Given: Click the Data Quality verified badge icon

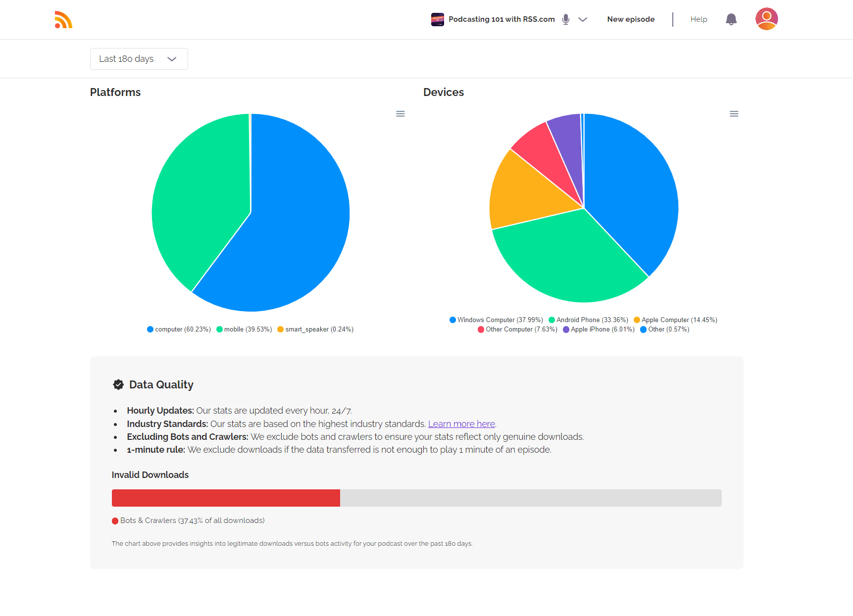Looking at the screenshot, I should click(118, 384).
